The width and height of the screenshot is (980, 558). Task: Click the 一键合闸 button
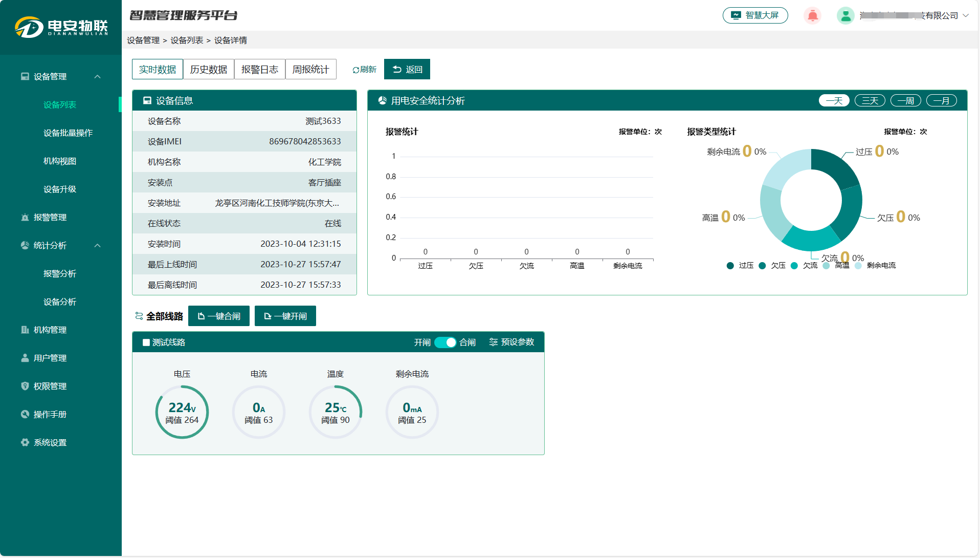[x=219, y=316]
